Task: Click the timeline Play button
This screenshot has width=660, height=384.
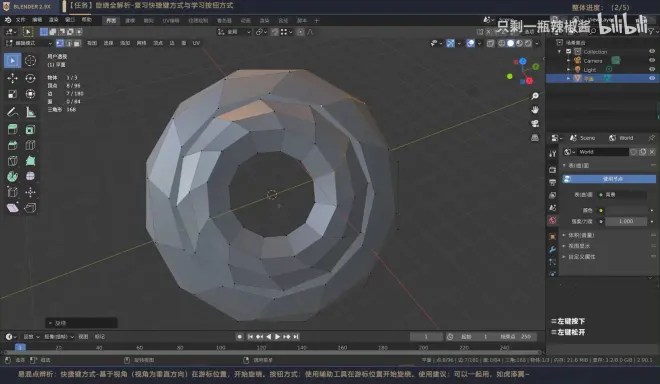Action: pyautogui.click(x=277, y=336)
